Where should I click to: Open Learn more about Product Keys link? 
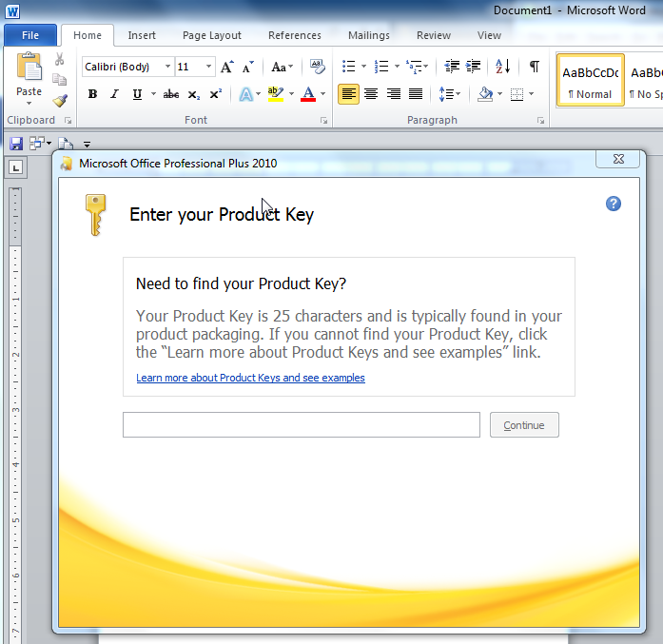(250, 378)
